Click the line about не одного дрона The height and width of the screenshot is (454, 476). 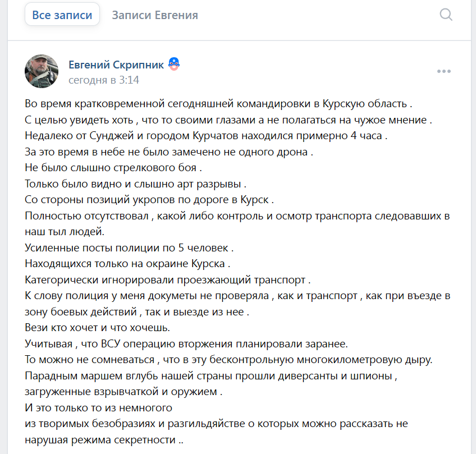click(x=169, y=152)
